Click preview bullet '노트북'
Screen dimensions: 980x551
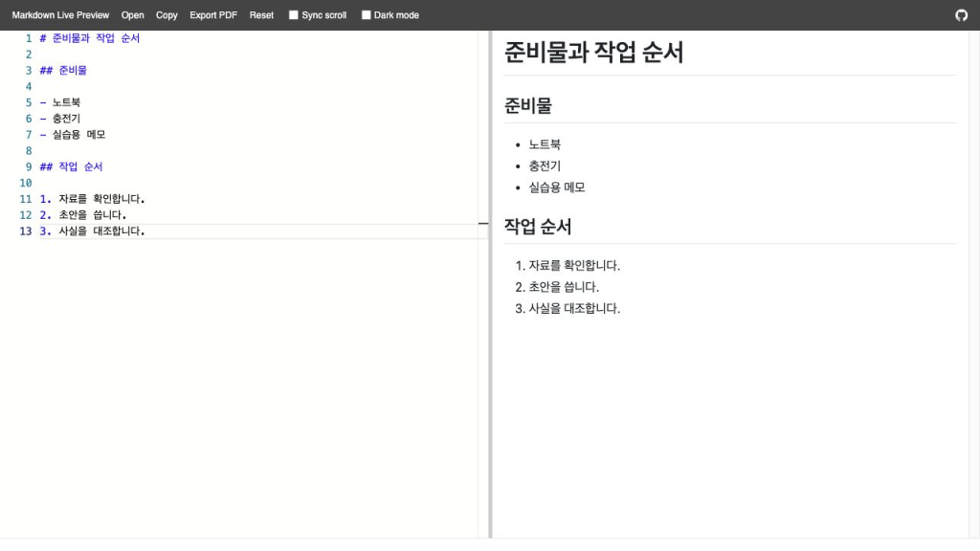coord(545,144)
